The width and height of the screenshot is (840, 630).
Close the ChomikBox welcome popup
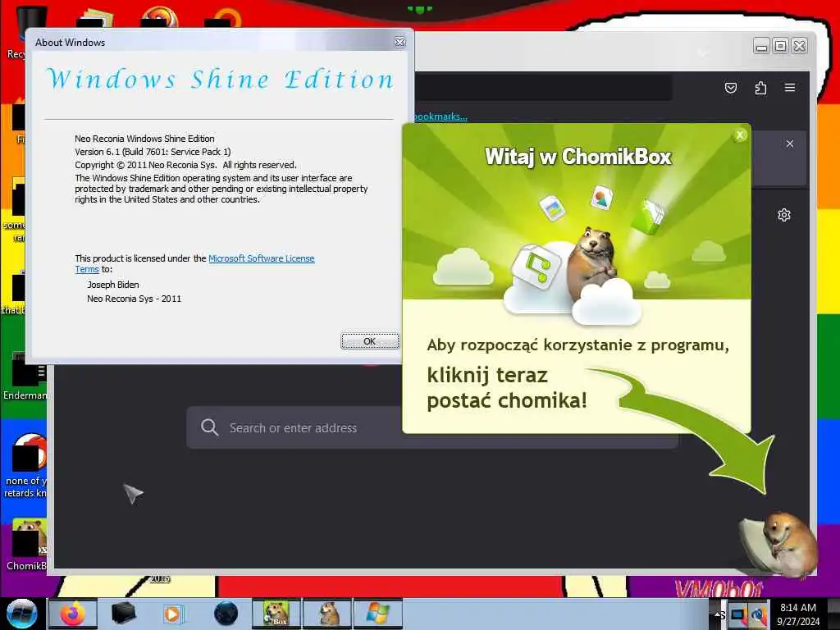(x=740, y=135)
